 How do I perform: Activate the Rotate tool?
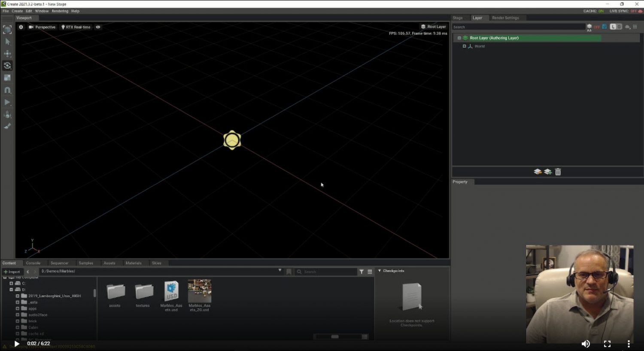click(7, 66)
